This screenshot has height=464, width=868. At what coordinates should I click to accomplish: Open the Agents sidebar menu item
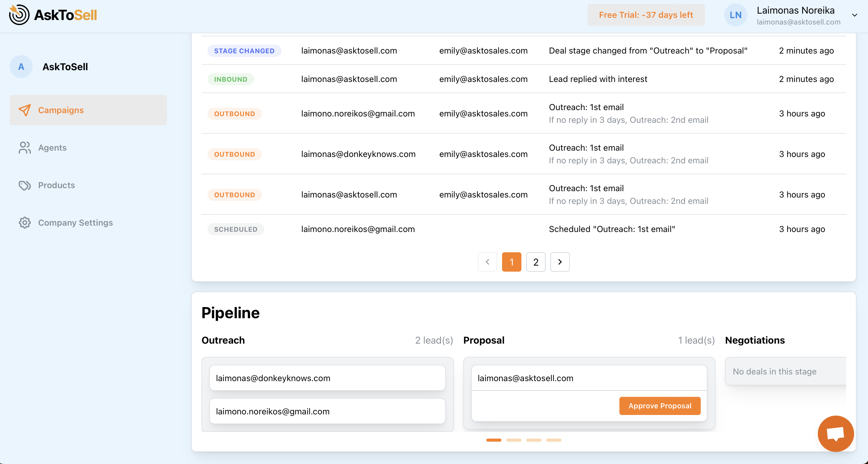52,148
